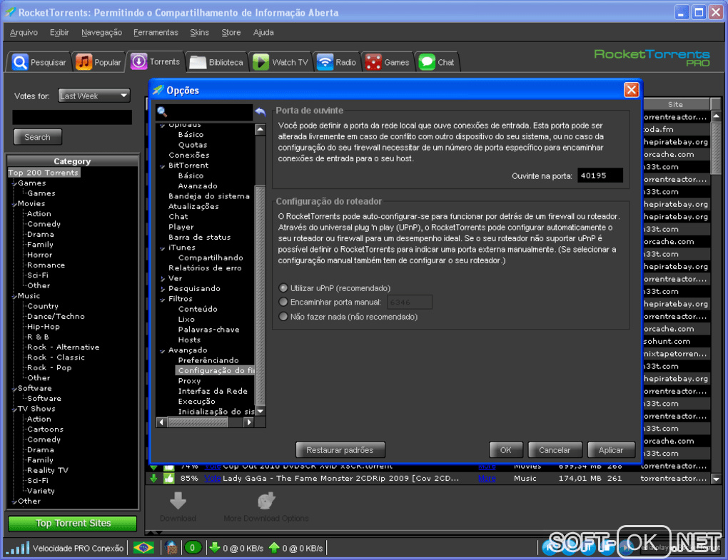
Task: Open the Arquivo menu
Action: click(x=24, y=33)
